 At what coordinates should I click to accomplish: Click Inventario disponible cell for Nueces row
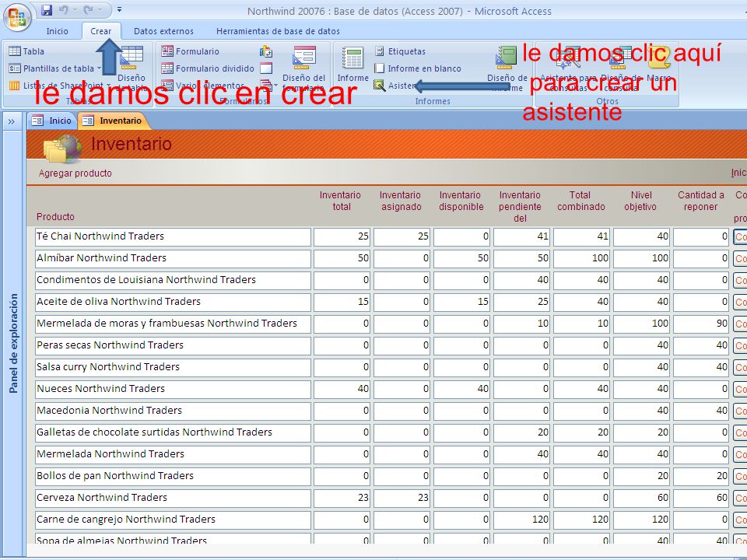[461, 389]
